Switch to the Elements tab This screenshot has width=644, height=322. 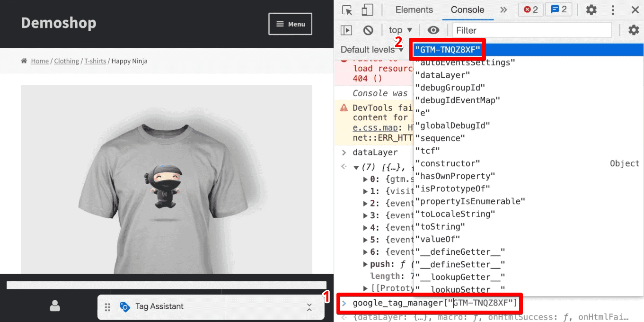pos(414,9)
